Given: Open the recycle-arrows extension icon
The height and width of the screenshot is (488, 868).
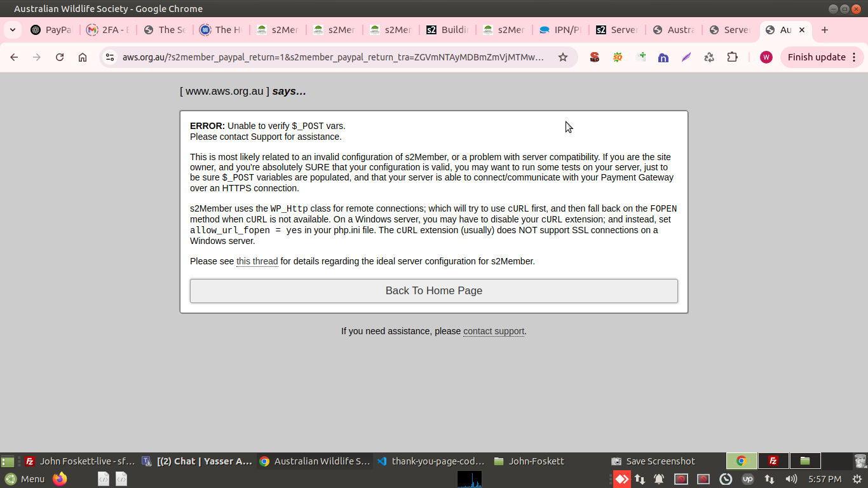Looking at the screenshot, I should 709,57.
